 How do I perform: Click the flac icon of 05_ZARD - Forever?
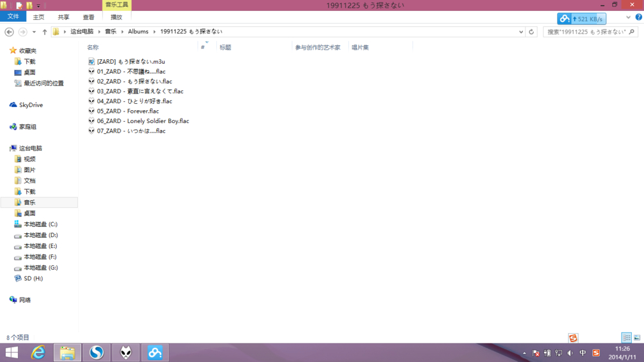(91, 111)
